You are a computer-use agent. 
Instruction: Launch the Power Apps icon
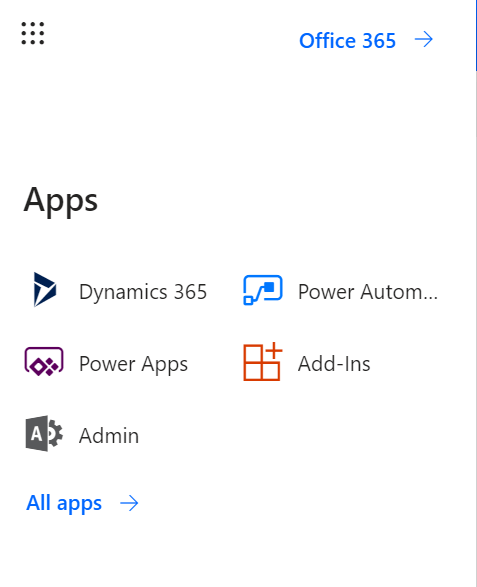tap(44, 362)
